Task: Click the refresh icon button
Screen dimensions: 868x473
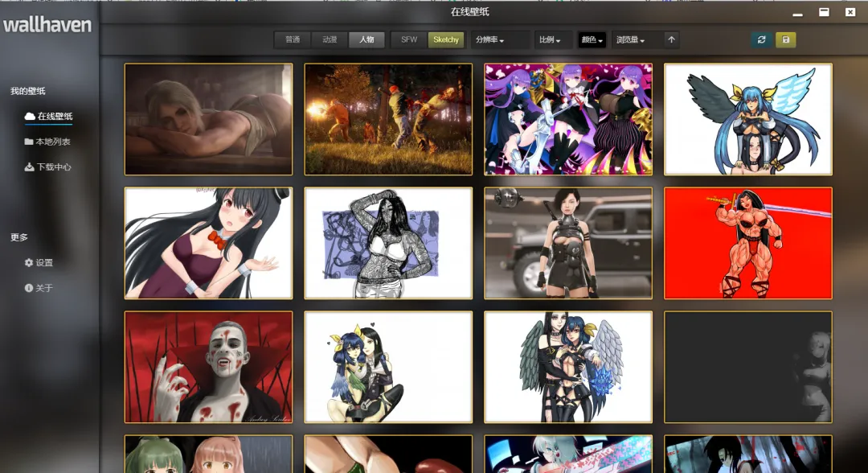Action: click(x=762, y=40)
